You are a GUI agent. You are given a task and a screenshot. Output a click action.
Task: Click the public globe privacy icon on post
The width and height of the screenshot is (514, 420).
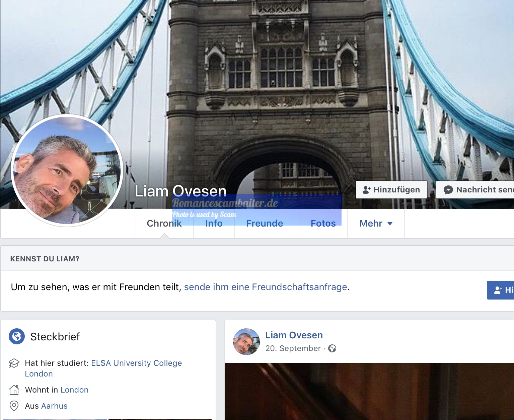pos(332,348)
